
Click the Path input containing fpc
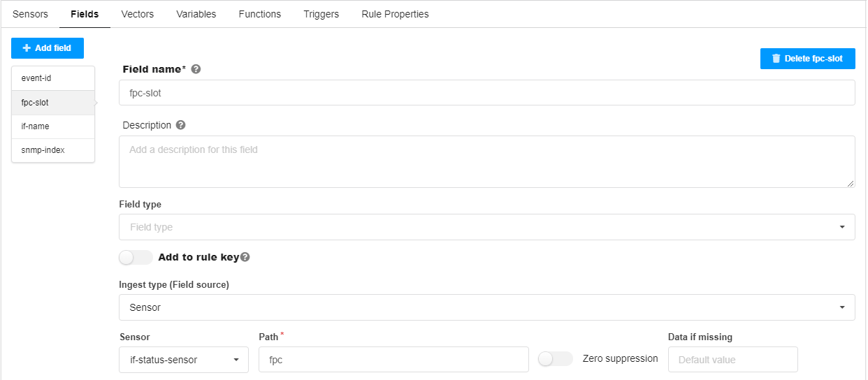point(393,360)
